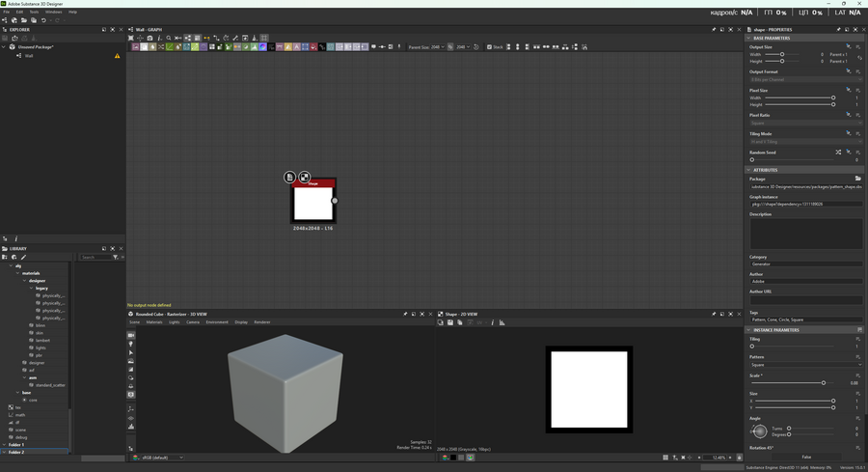868x472 pixels.
Task: Toggle the Rotation 45° False button
Action: (x=806, y=457)
